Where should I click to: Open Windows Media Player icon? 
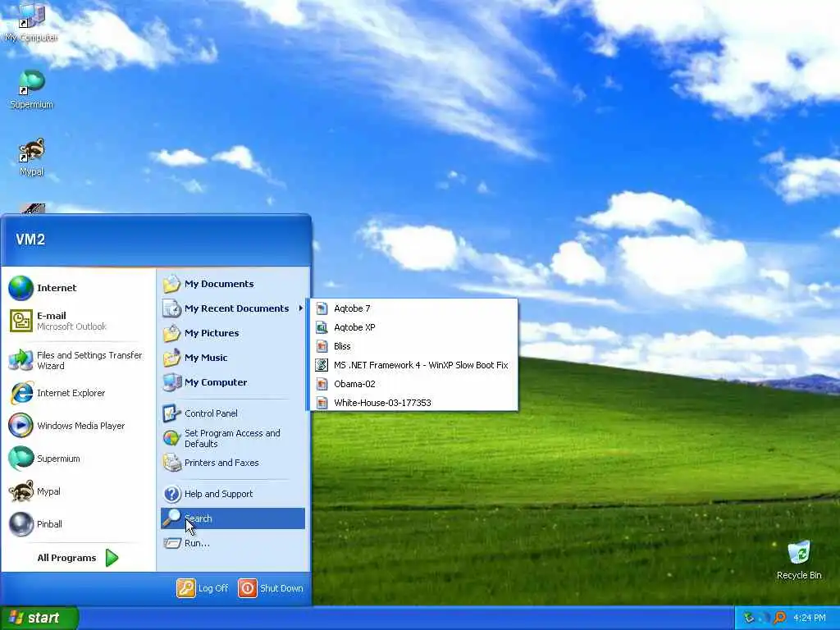(x=21, y=426)
